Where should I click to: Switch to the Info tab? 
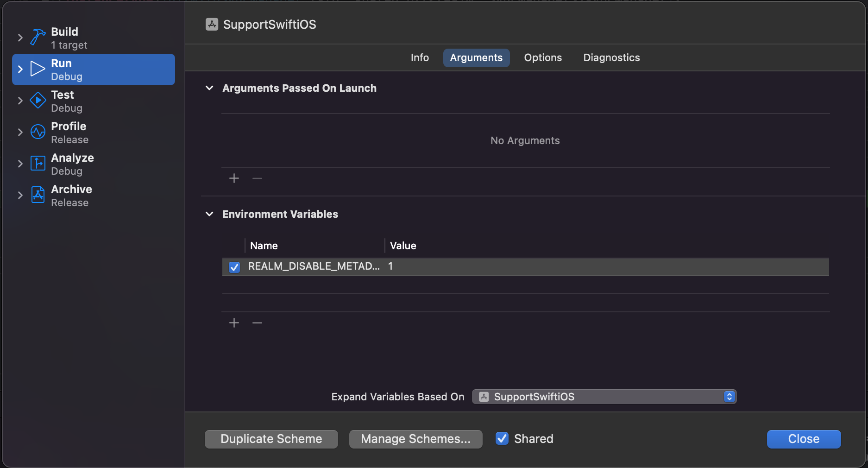(x=420, y=58)
